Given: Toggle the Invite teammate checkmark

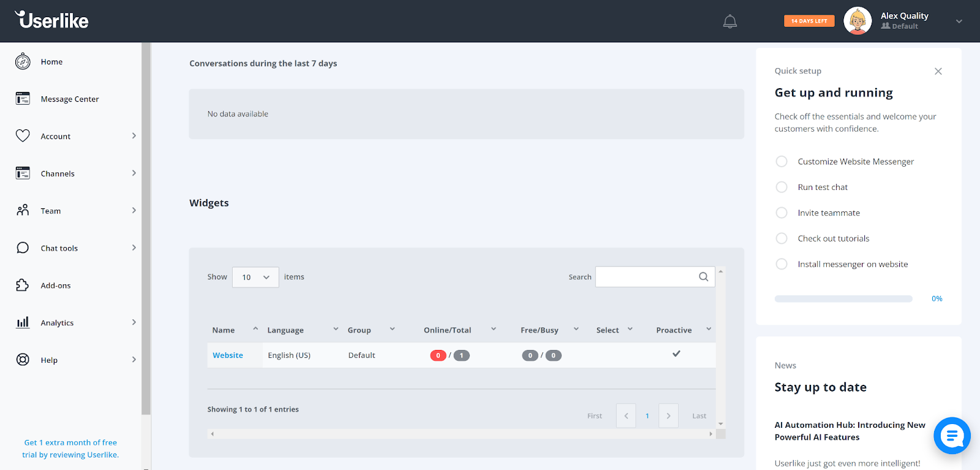Looking at the screenshot, I should [x=782, y=213].
